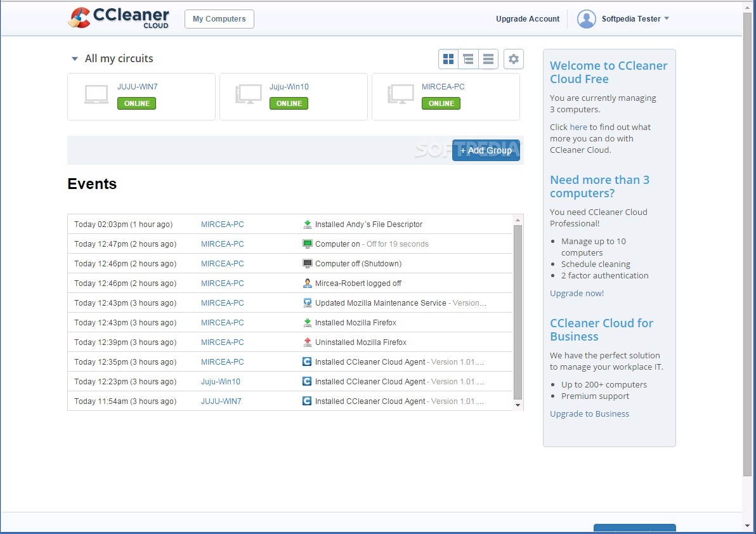Click the Computer on event icon
This screenshot has height=534, width=756.
click(x=307, y=244)
